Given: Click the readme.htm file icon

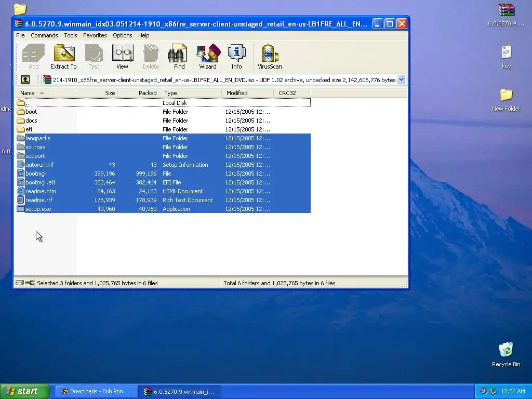Looking at the screenshot, I should 21,191.
